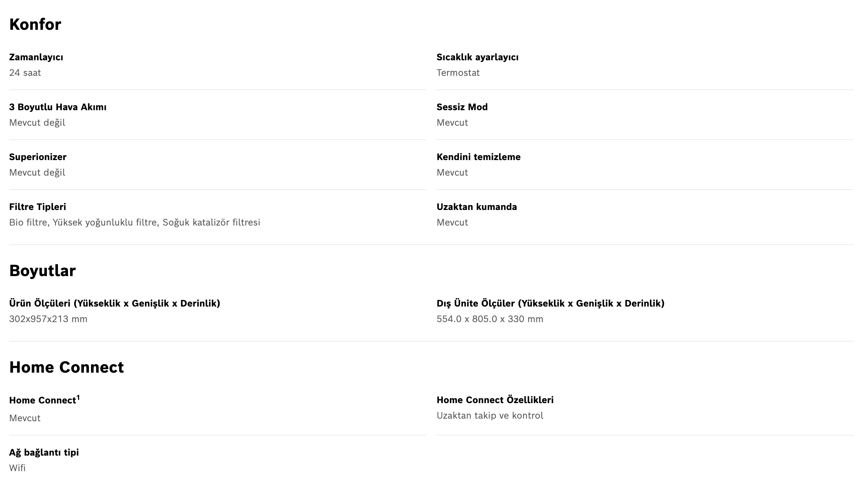This screenshot has height=488, width=868.
Task: Select the Home Connect Özellikleri label
Action: coord(495,400)
